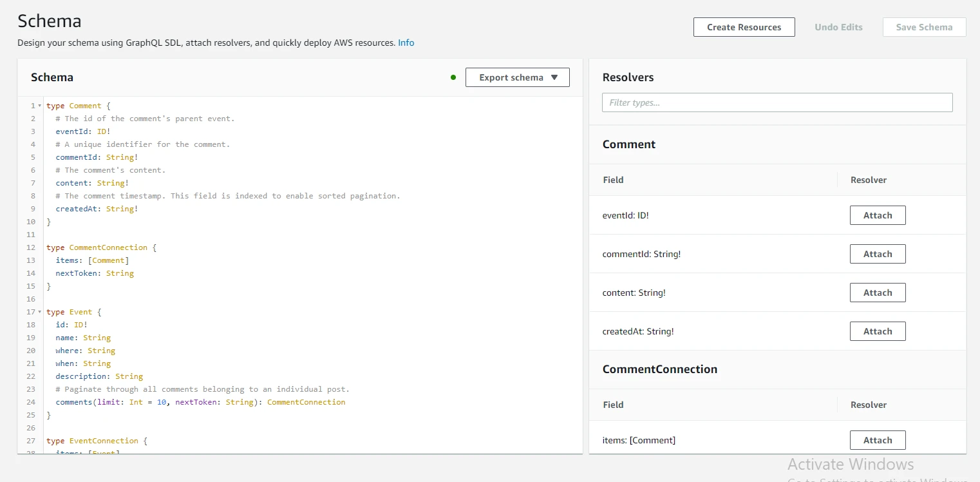This screenshot has width=980, height=482.
Task: Attach a resolver to eventId: ID!
Action: tap(877, 215)
